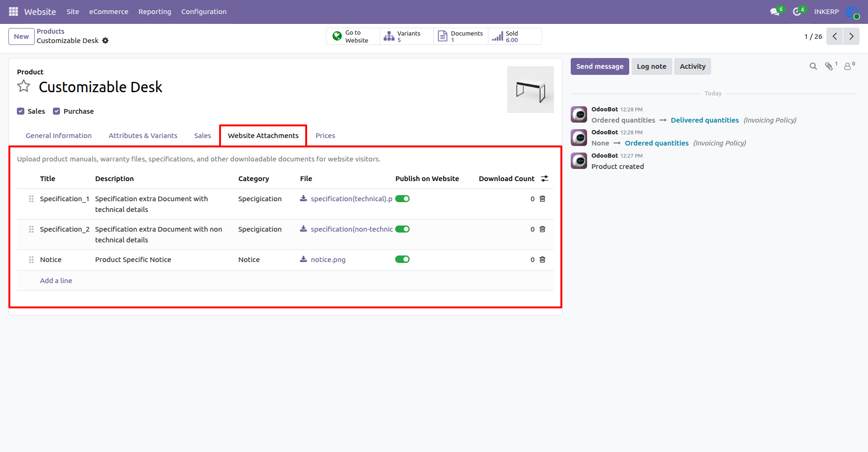The height and width of the screenshot is (452, 868).
Task: Switch to Attributes & Variants tab
Action: (x=143, y=136)
